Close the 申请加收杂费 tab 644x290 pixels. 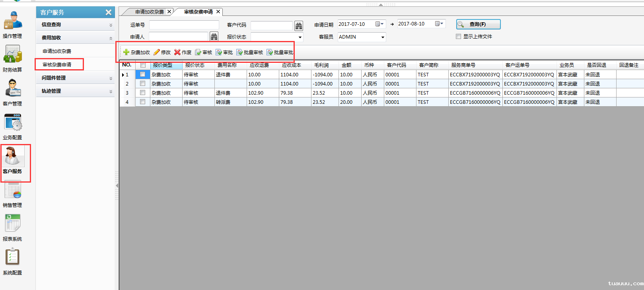169,12
